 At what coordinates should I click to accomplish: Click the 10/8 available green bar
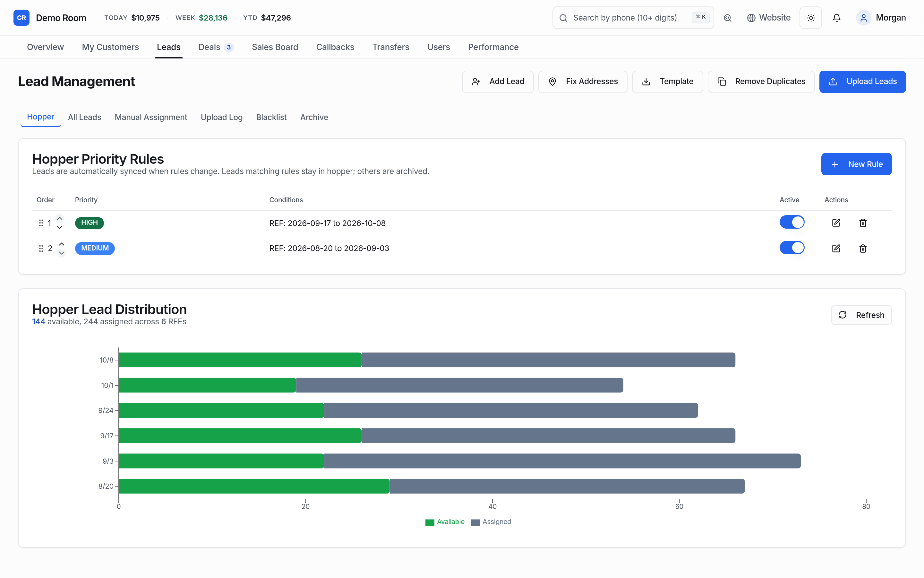point(240,360)
